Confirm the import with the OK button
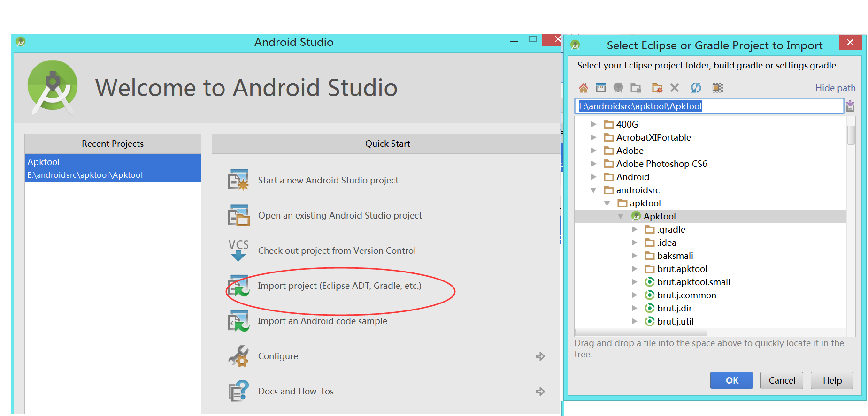Viewport: 868px width, 416px height. 731,380
